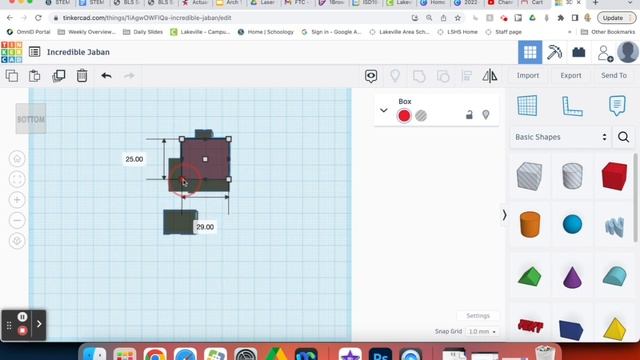Pick the blue Sphere shape
This screenshot has width=640, height=360.
pyautogui.click(x=572, y=224)
